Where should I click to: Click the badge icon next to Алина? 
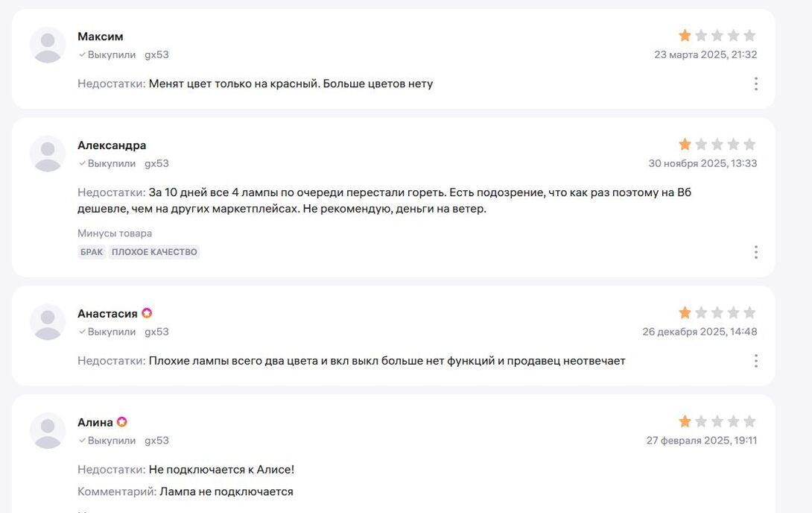click(122, 422)
